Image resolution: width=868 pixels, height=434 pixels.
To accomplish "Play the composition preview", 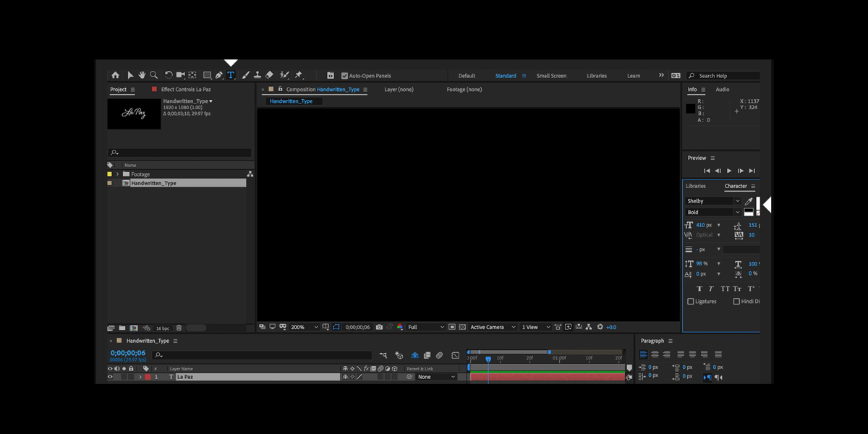I will point(729,171).
